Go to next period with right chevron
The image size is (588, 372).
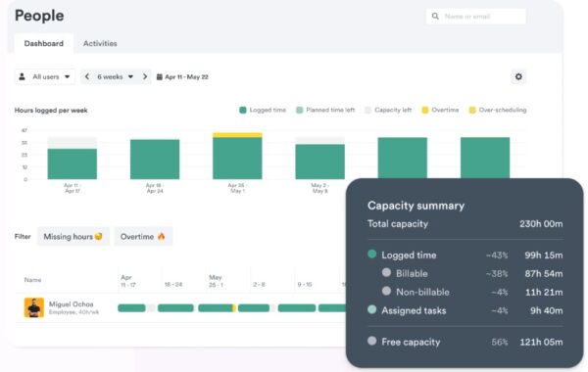145,76
